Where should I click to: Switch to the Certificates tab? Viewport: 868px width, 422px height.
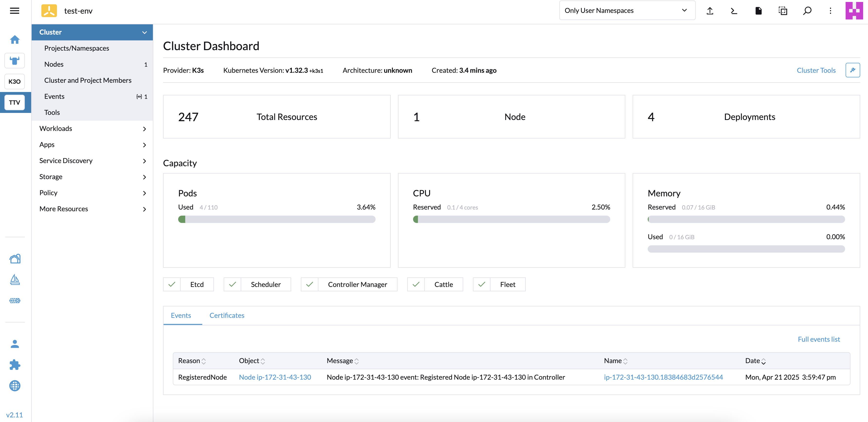[x=227, y=316]
